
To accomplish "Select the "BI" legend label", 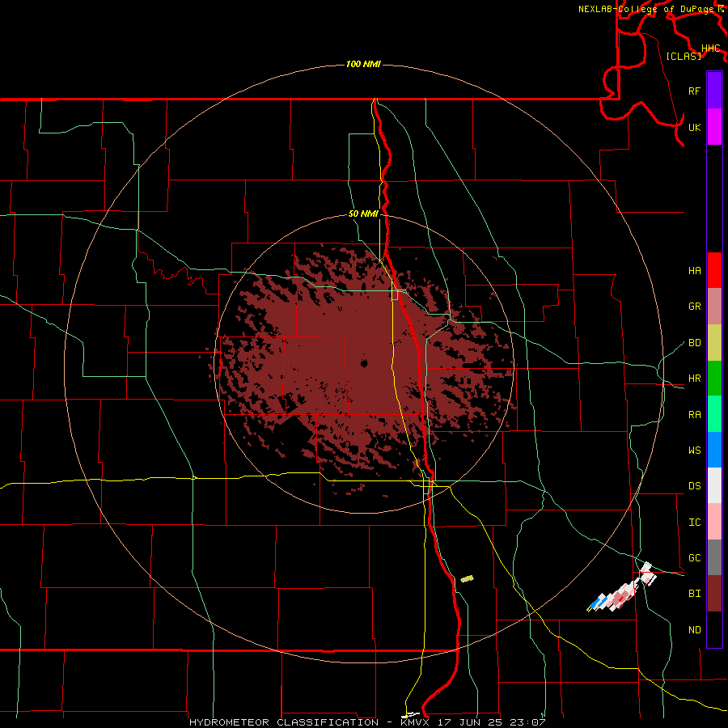I will click(x=694, y=594).
